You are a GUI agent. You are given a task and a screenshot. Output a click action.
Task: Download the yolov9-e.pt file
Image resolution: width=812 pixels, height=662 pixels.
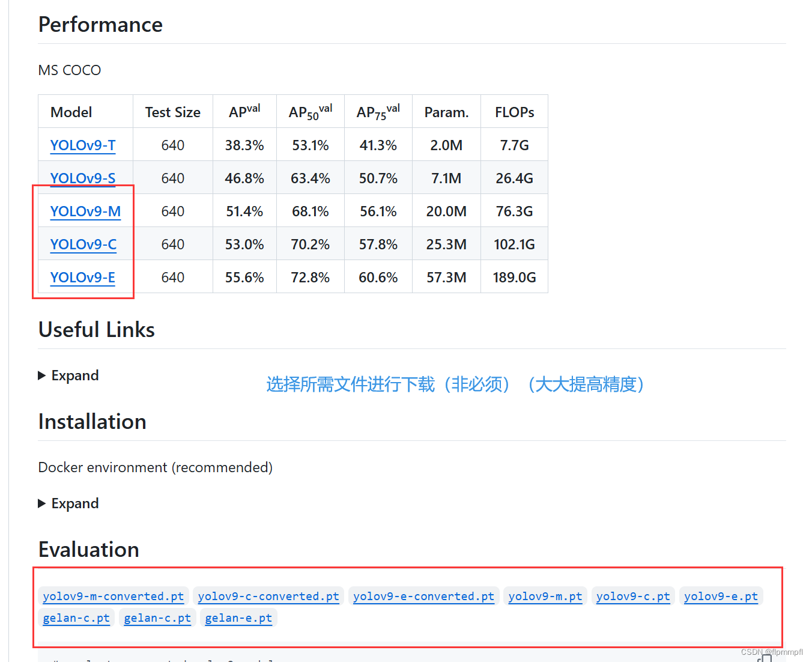[x=721, y=597]
